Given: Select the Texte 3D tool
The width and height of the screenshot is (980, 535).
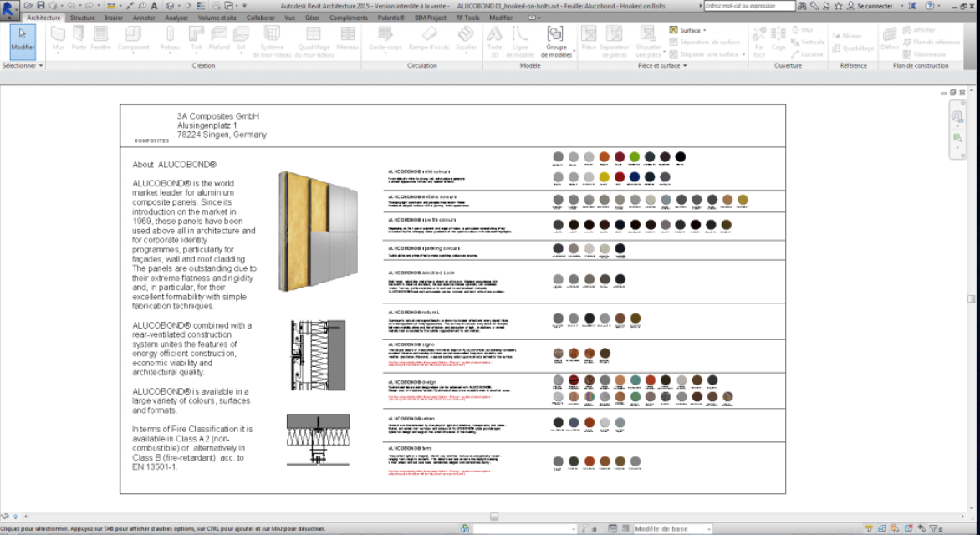Looking at the screenshot, I should (x=494, y=41).
